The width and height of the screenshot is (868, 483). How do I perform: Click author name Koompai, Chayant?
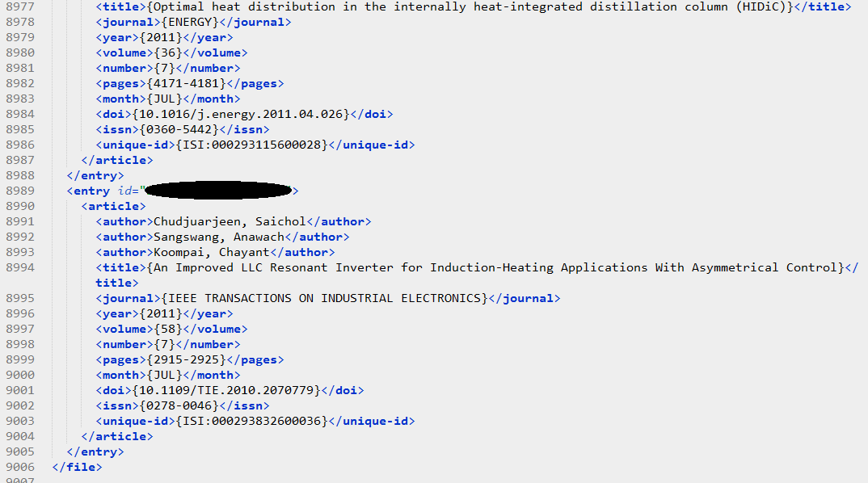tap(211, 252)
